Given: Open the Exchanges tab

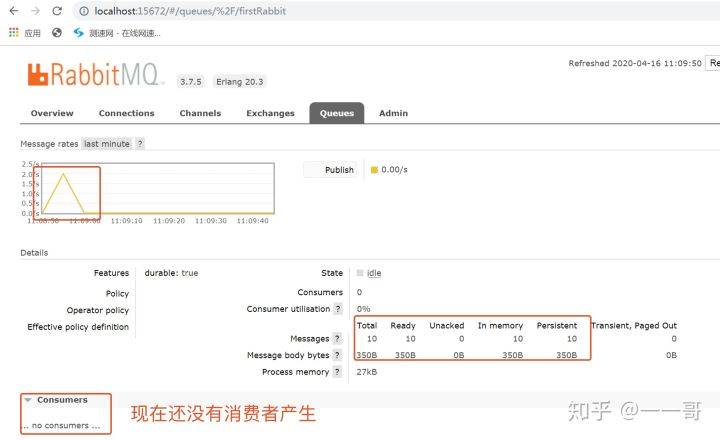Looking at the screenshot, I should [270, 113].
